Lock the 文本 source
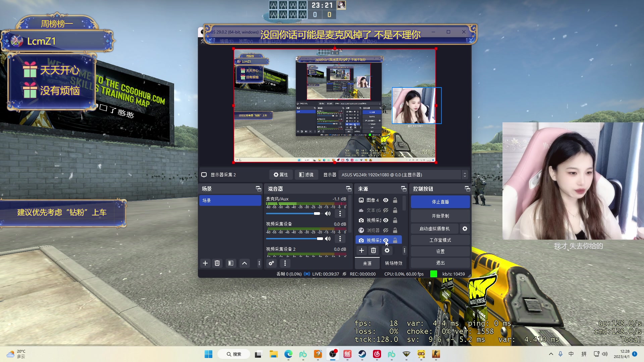 395,210
